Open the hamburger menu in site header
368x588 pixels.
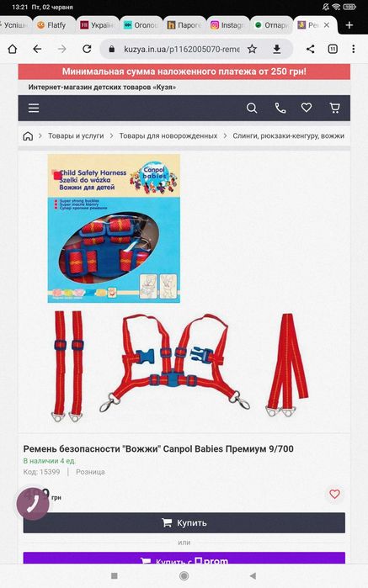[x=34, y=108]
